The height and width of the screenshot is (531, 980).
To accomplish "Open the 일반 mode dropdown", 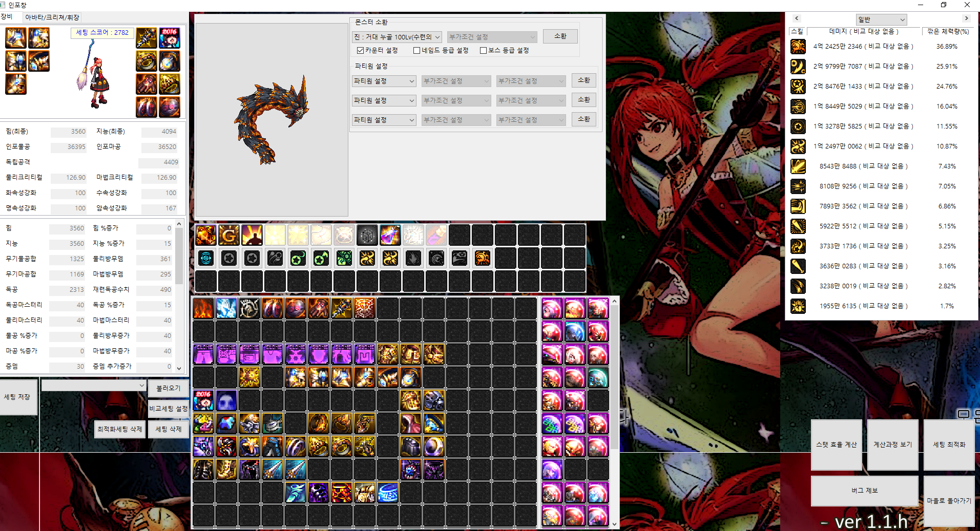I will [881, 19].
